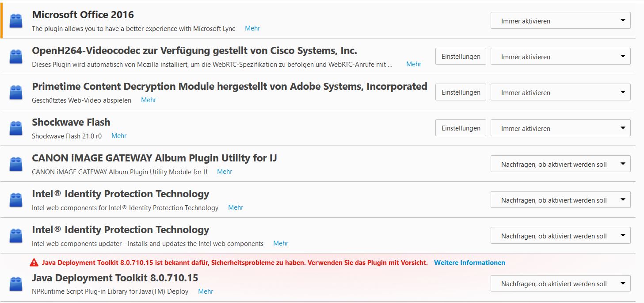Click the Primetime Content Decryption Module icon
The height and width of the screenshot is (303, 644).
(x=16, y=92)
